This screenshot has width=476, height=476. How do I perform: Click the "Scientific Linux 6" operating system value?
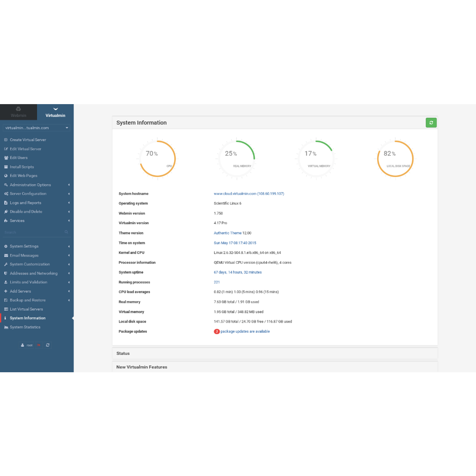tap(228, 203)
